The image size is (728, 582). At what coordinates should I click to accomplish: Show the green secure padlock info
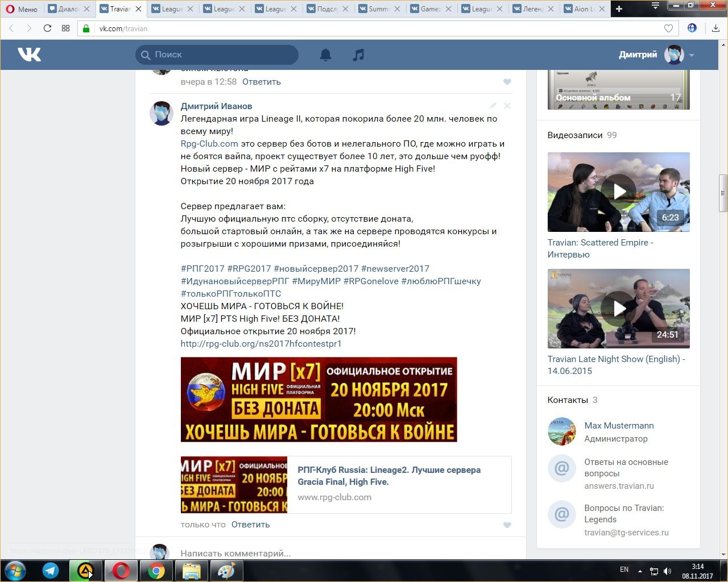(86, 28)
